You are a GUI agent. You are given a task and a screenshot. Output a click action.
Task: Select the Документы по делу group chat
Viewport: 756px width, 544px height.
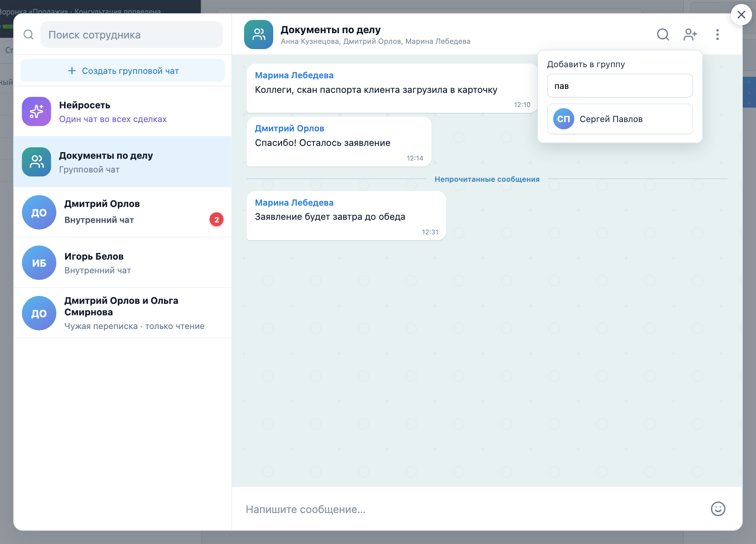[x=123, y=162]
